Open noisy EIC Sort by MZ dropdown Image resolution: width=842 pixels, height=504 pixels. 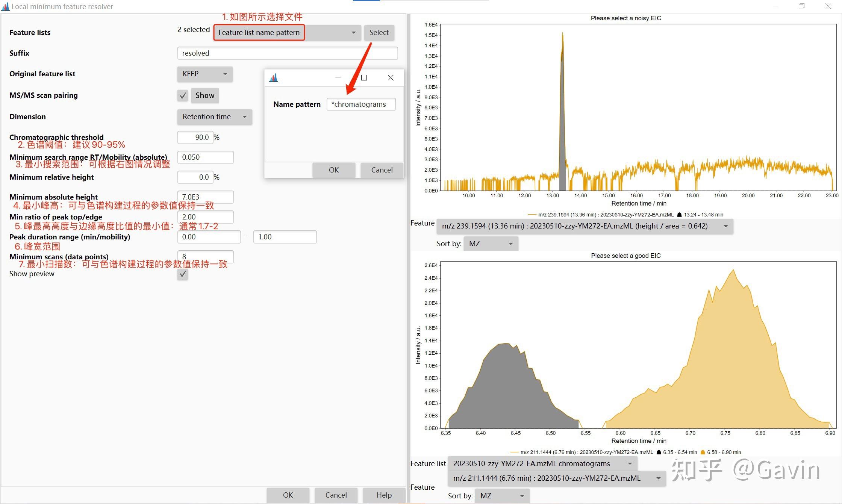[491, 244]
